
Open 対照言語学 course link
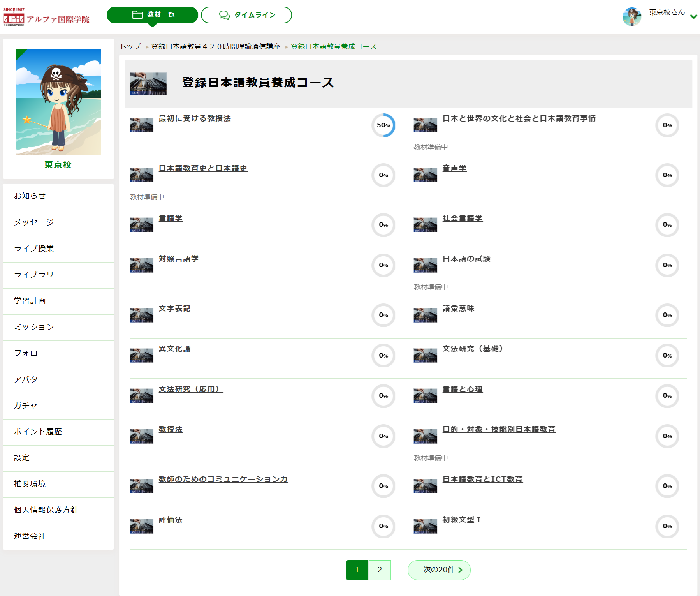(x=179, y=259)
